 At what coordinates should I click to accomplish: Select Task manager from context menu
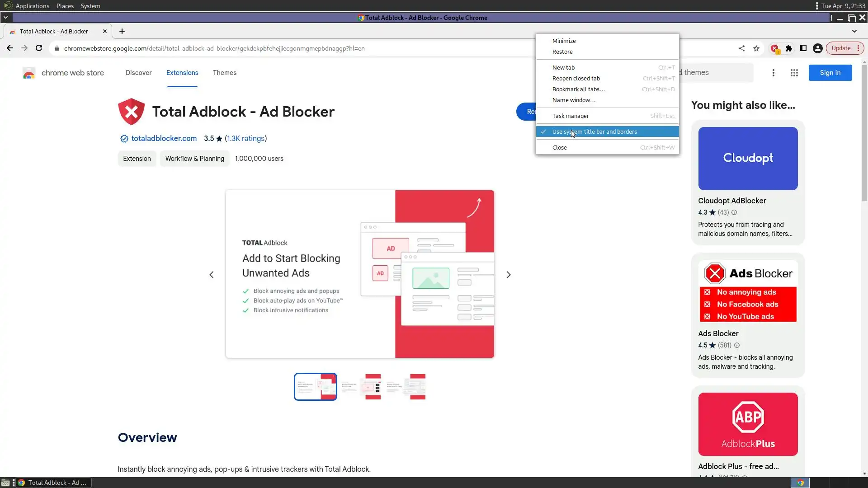tap(570, 116)
